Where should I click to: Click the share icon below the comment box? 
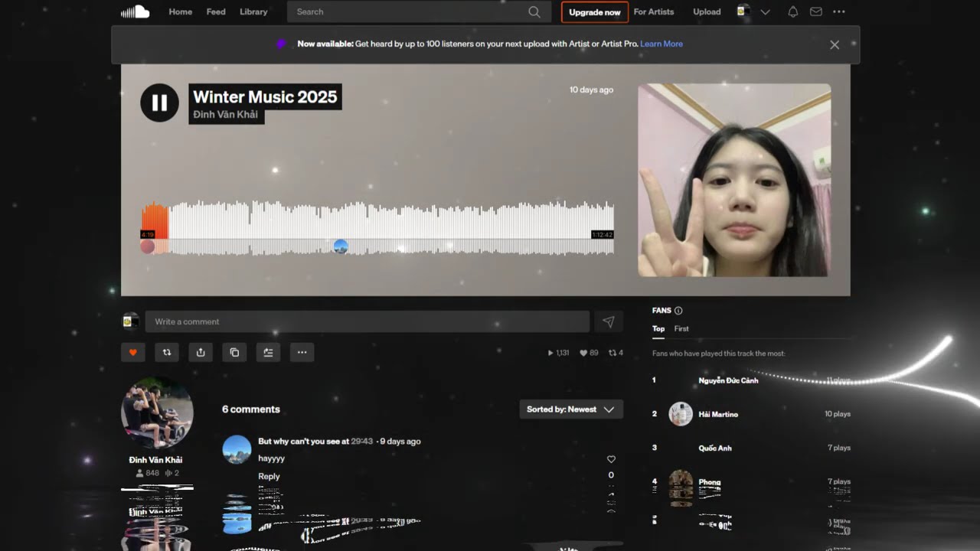click(x=201, y=352)
